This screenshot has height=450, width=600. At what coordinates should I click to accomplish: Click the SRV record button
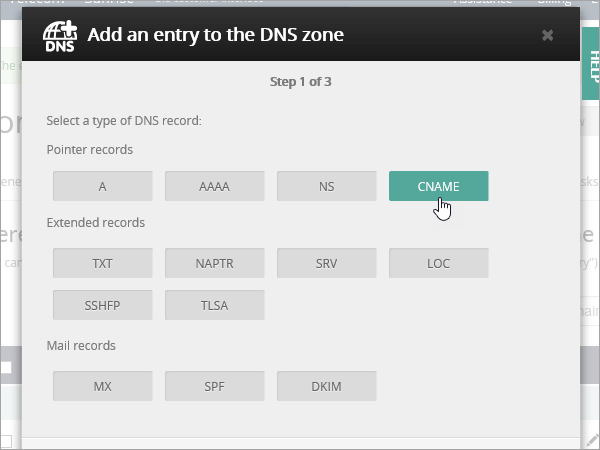point(326,264)
